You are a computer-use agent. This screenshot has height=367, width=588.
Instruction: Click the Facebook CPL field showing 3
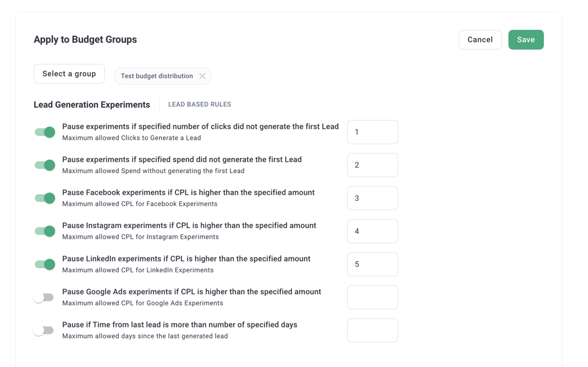pyautogui.click(x=372, y=198)
